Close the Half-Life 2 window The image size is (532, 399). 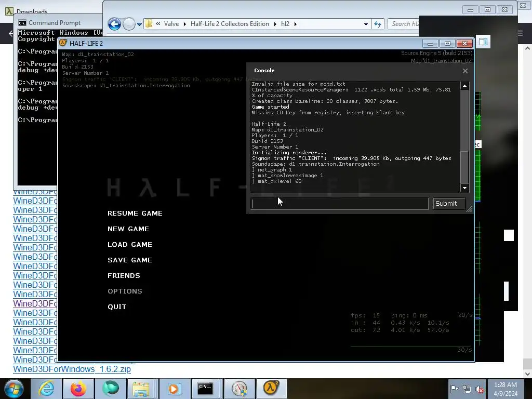click(x=464, y=44)
